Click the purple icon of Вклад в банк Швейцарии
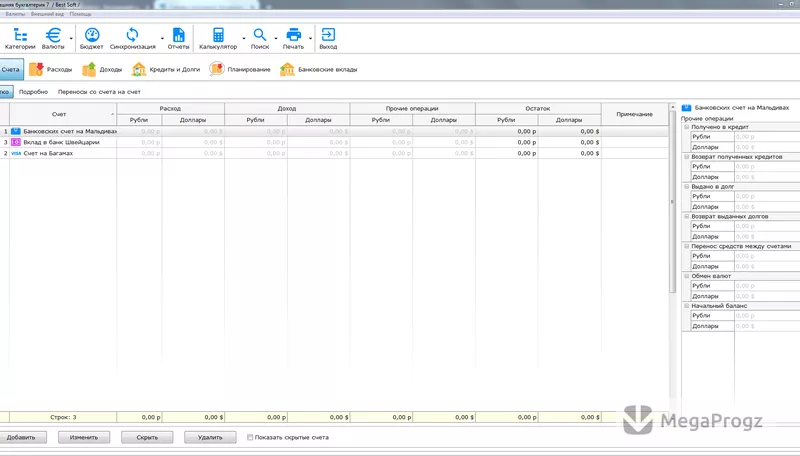The height and width of the screenshot is (456, 800). [16, 142]
